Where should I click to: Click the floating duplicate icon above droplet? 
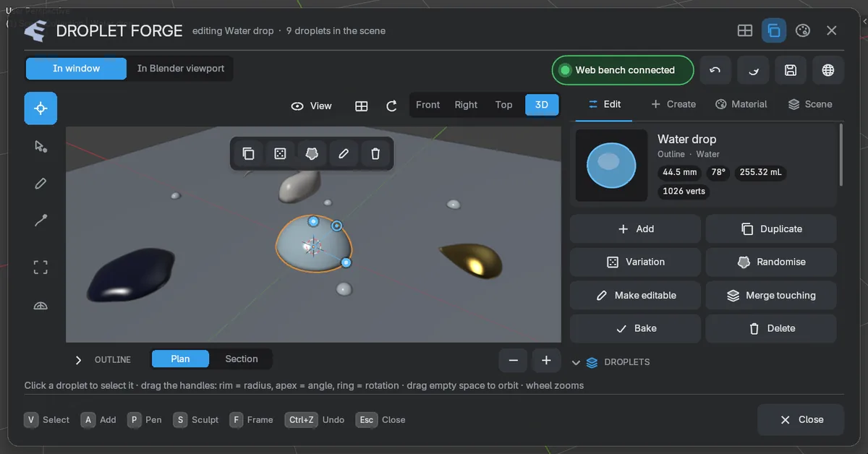click(248, 153)
